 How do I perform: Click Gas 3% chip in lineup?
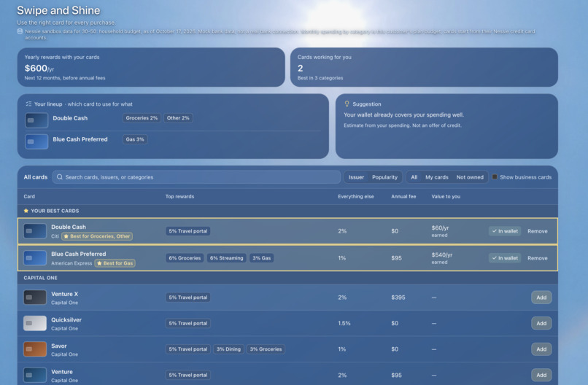(135, 139)
